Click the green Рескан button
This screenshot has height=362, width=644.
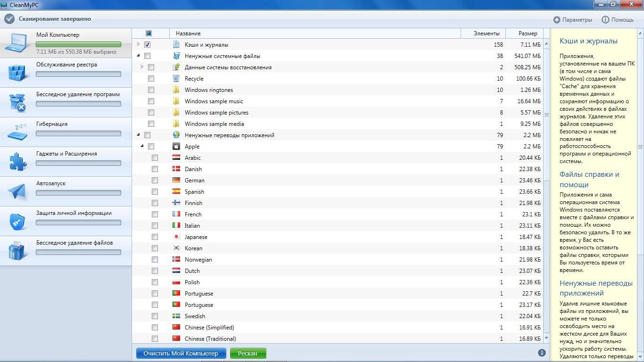(248, 353)
